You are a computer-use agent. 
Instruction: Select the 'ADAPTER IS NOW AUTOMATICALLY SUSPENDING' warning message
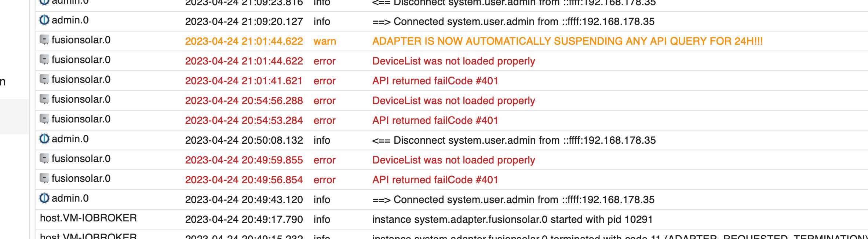(x=568, y=41)
